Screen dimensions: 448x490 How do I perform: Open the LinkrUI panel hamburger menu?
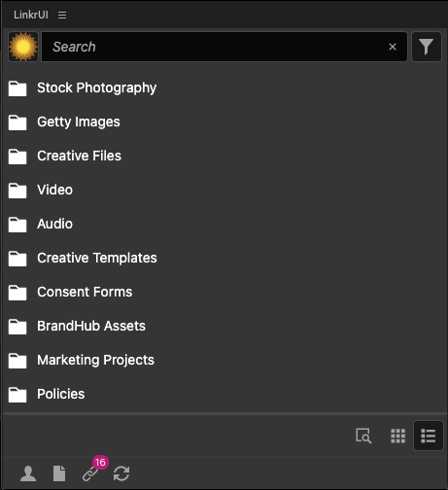coord(62,15)
